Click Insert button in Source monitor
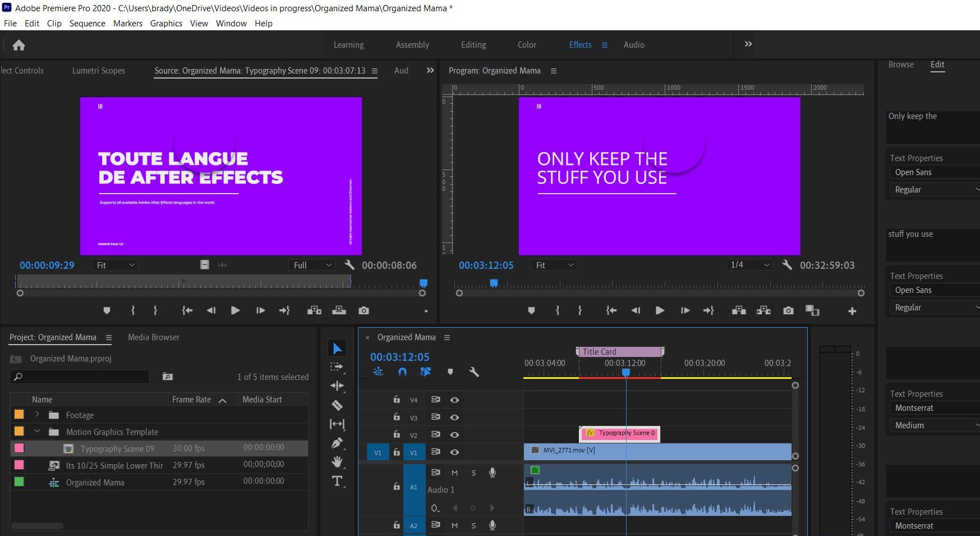Viewport: 980px width, 536px height. tap(314, 310)
